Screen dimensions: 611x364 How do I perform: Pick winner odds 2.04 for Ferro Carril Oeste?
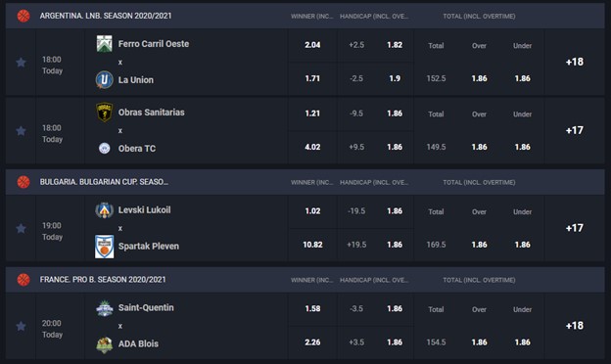(312, 45)
